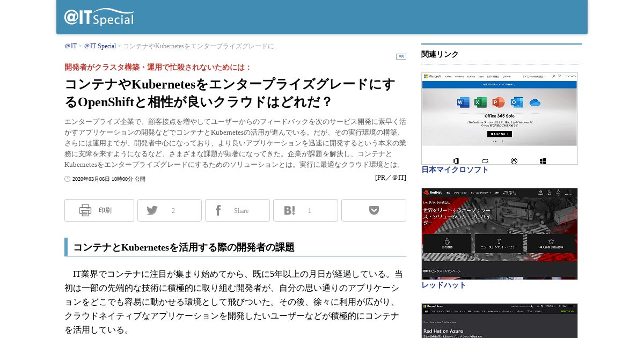Open the レッドハット link
644x338 pixels.
pos(444,285)
